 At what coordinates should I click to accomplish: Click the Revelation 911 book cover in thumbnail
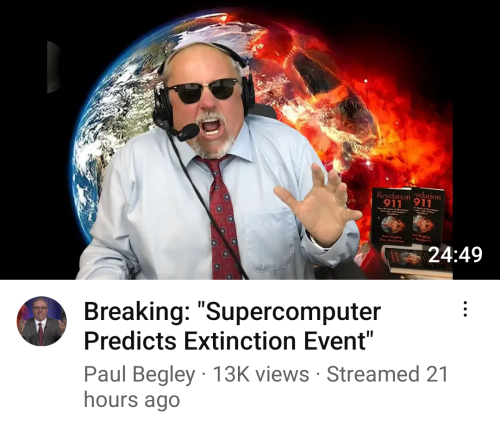coord(393,216)
